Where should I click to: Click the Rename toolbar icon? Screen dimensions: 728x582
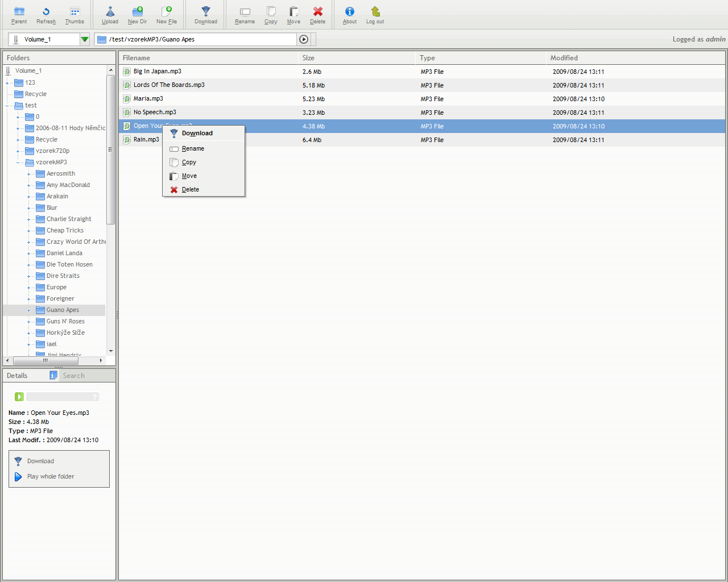[x=245, y=11]
